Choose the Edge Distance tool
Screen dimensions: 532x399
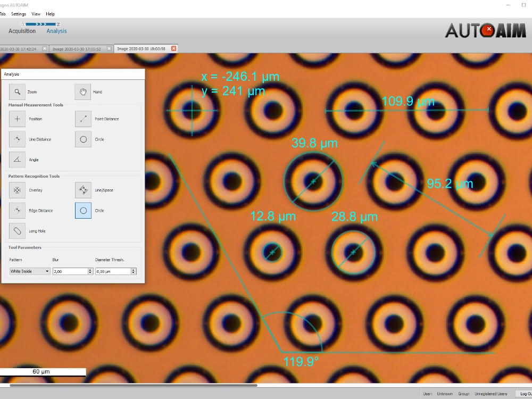tap(17, 211)
